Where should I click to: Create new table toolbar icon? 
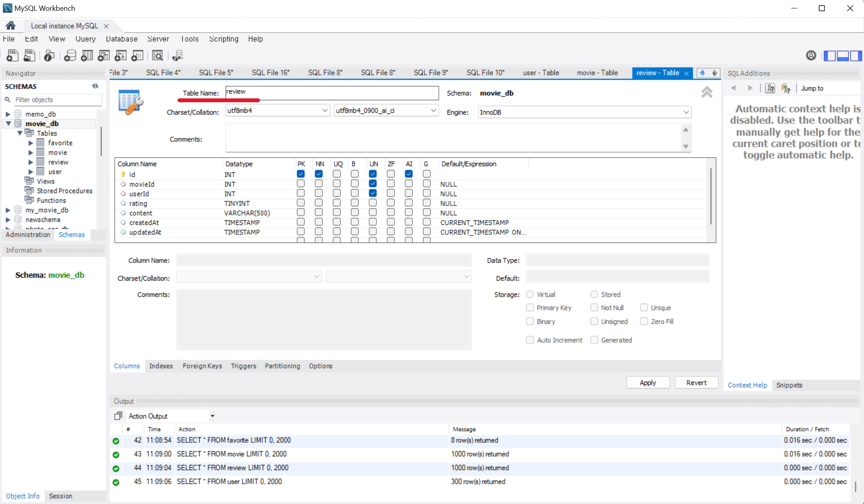coord(87,55)
